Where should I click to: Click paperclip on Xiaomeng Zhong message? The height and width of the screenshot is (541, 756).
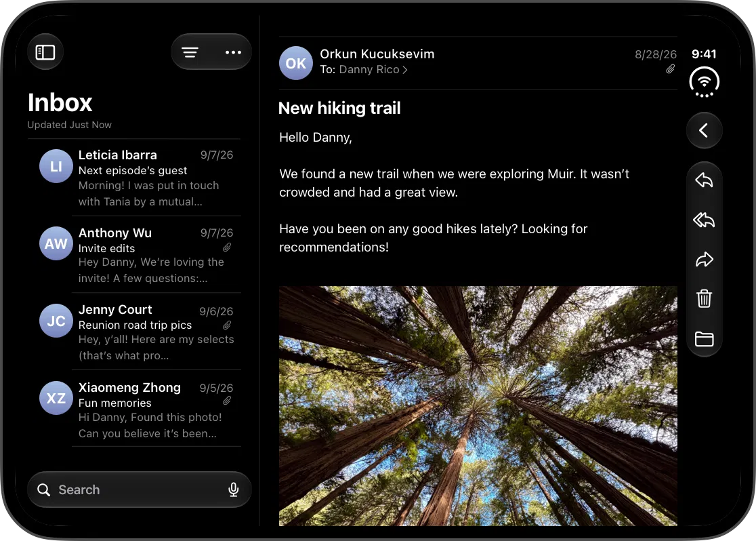(x=227, y=401)
